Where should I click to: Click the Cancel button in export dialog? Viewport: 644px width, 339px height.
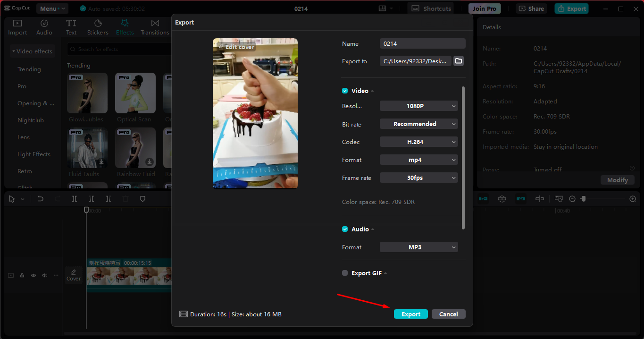[449, 314]
